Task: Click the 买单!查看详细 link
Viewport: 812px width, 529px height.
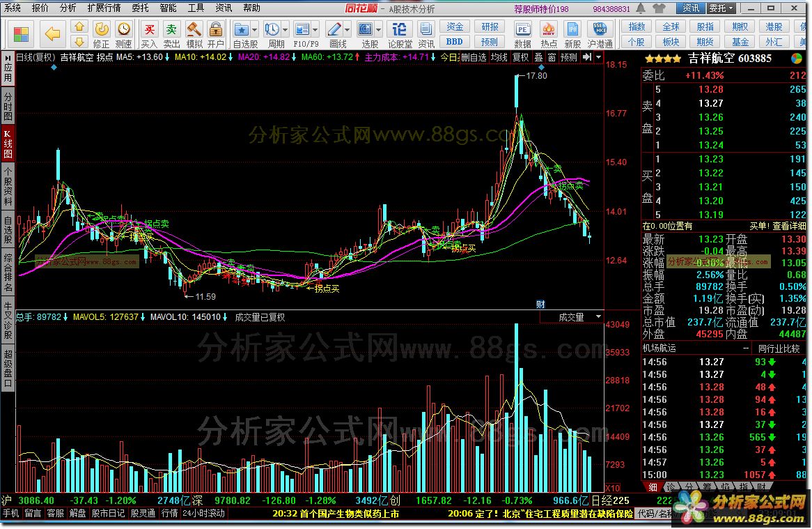Action: pyautogui.click(x=778, y=226)
